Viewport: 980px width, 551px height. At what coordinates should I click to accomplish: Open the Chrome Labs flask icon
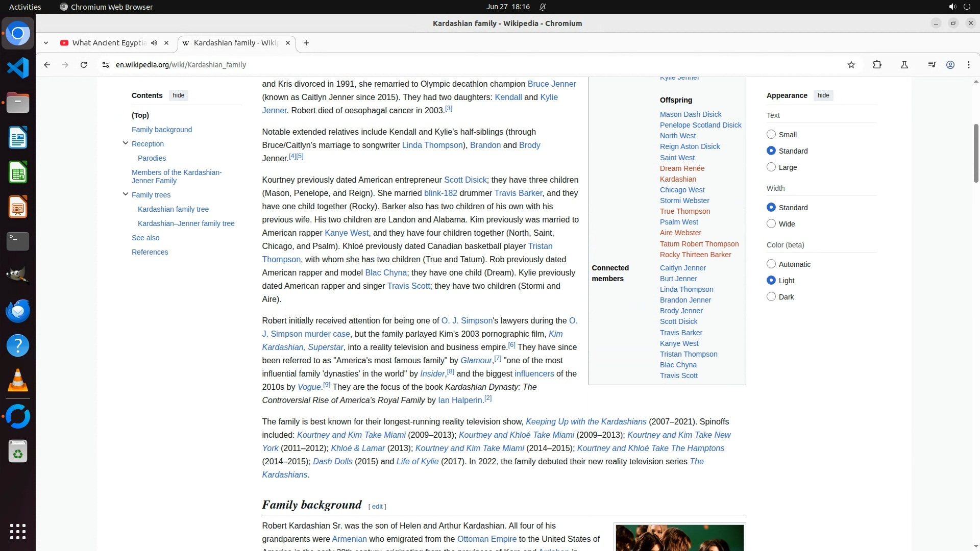coord(904,65)
